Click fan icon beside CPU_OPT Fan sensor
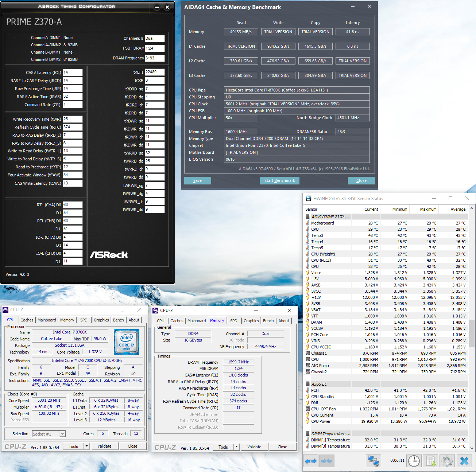The width and height of the screenshot is (476, 472). 308,409
